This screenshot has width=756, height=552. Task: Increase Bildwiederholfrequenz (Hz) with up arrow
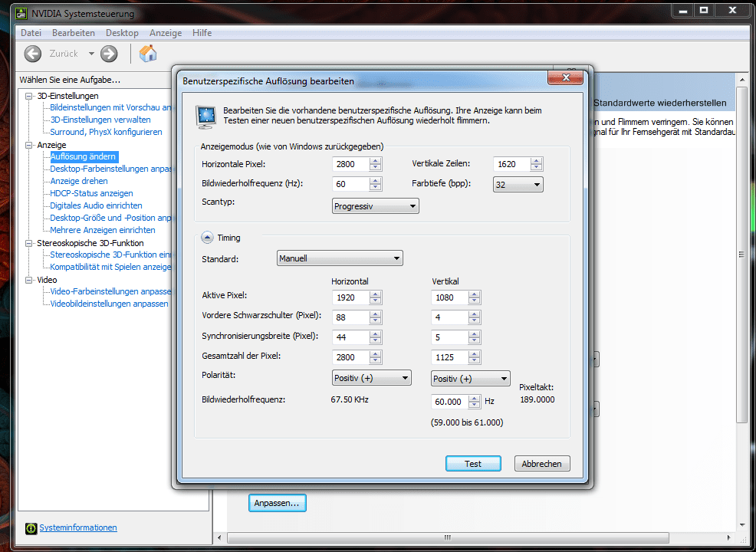[x=376, y=181]
